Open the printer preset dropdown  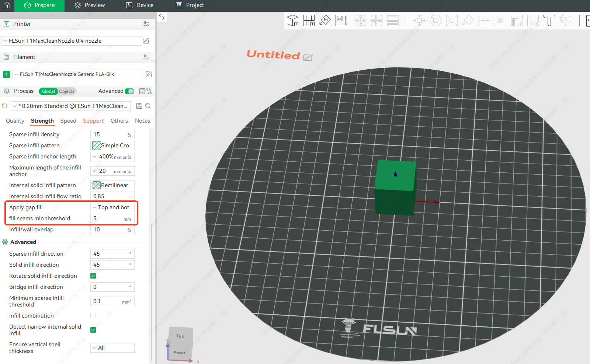pyautogui.click(x=72, y=41)
